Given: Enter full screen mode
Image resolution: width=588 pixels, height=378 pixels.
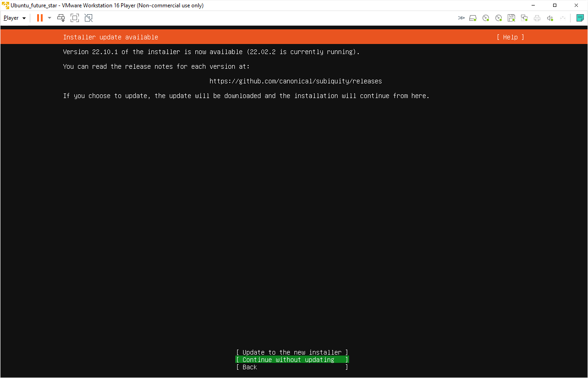Looking at the screenshot, I should (x=75, y=18).
